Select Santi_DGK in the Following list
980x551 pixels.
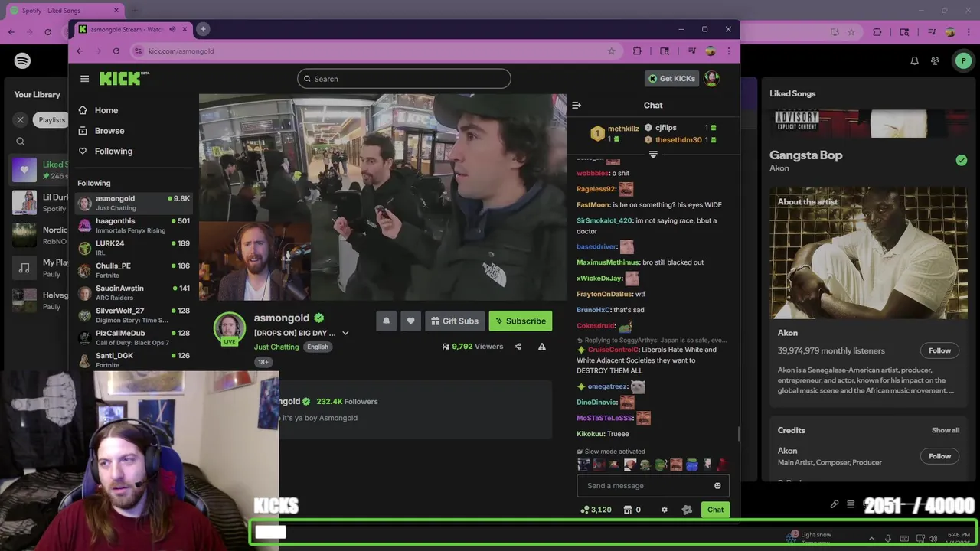133,360
